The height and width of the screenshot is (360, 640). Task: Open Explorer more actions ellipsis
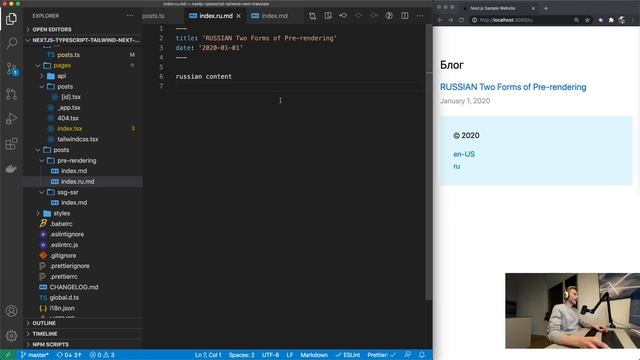(130, 16)
